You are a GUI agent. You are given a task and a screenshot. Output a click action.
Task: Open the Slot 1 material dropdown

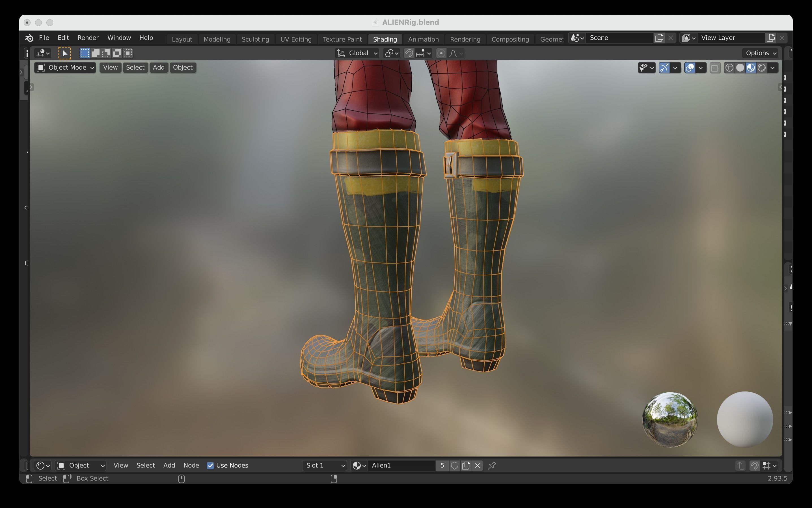[x=324, y=465]
